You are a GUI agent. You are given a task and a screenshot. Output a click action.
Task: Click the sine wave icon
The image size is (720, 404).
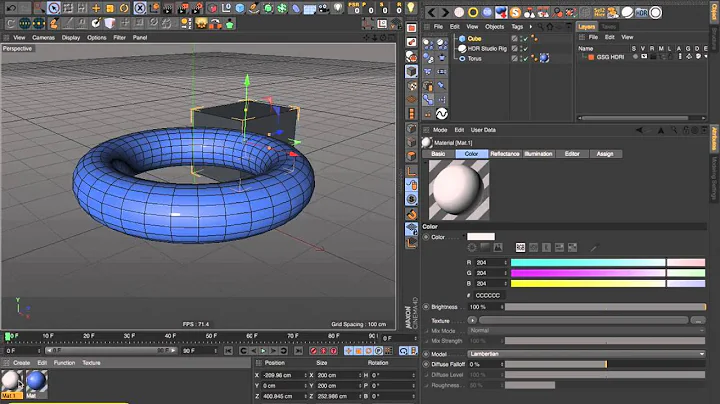[442, 113]
